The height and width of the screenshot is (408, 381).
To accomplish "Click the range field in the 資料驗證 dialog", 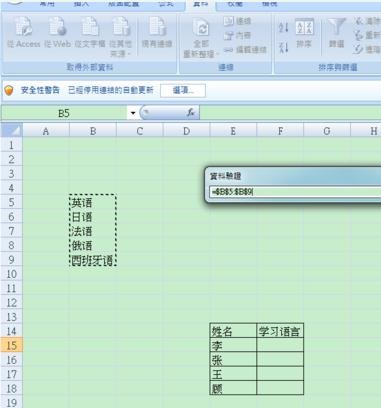I will (295, 192).
